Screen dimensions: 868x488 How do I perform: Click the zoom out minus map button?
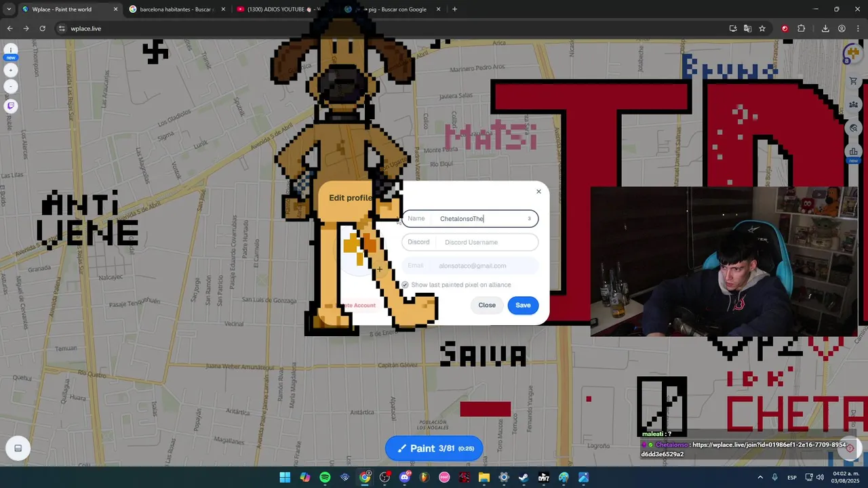11,86
